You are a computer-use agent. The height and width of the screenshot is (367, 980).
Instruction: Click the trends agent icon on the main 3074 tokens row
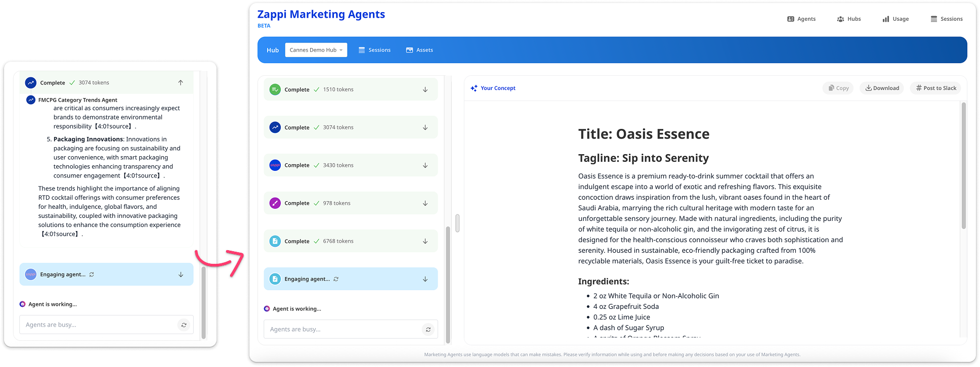pyautogui.click(x=275, y=127)
